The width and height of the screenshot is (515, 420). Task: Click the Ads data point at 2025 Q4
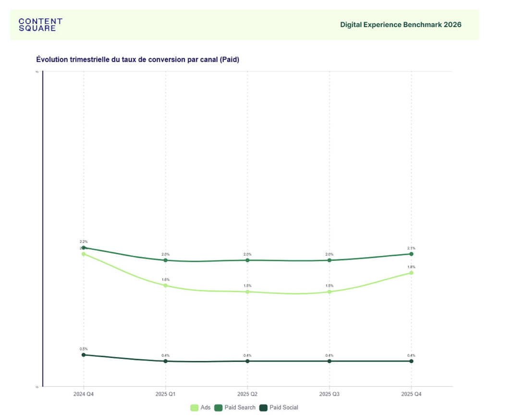point(411,273)
